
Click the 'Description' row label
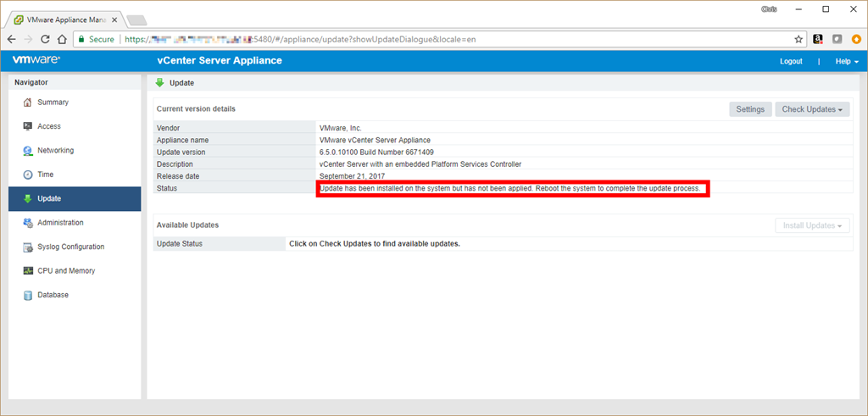click(175, 164)
